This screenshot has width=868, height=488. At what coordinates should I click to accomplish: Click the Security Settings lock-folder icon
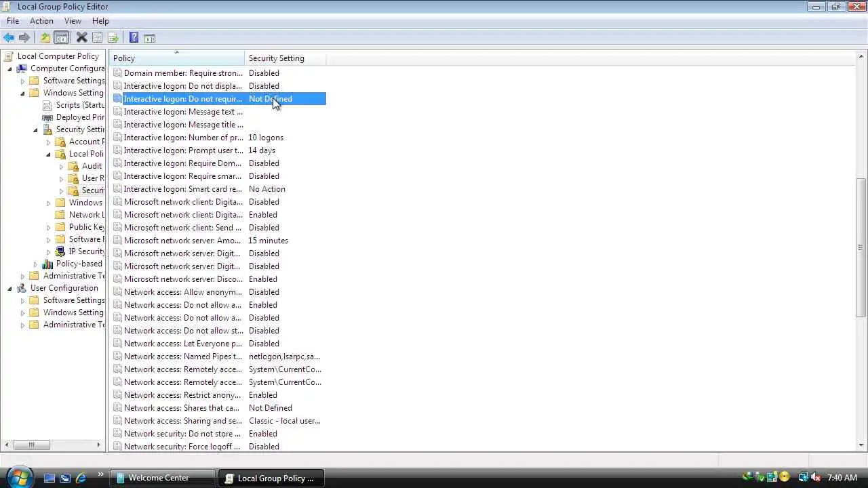pyautogui.click(x=47, y=129)
